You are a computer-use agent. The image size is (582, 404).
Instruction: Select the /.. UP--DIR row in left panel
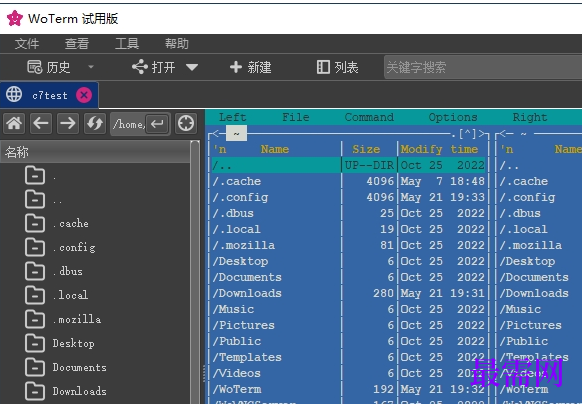tap(348, 165)
